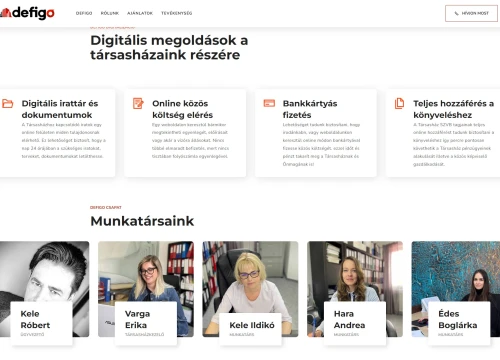Click the Digitális megoldások section title

[169, 47]
